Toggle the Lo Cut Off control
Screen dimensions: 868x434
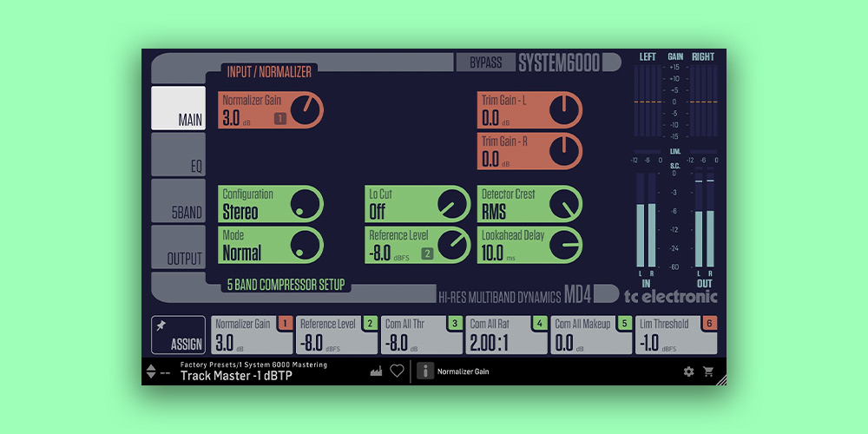pos(452,204)
